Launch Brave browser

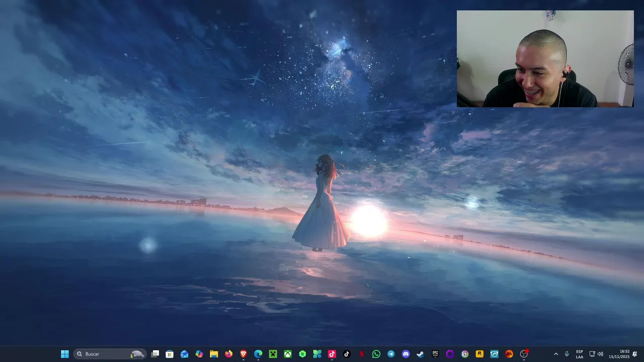point(244,354)
